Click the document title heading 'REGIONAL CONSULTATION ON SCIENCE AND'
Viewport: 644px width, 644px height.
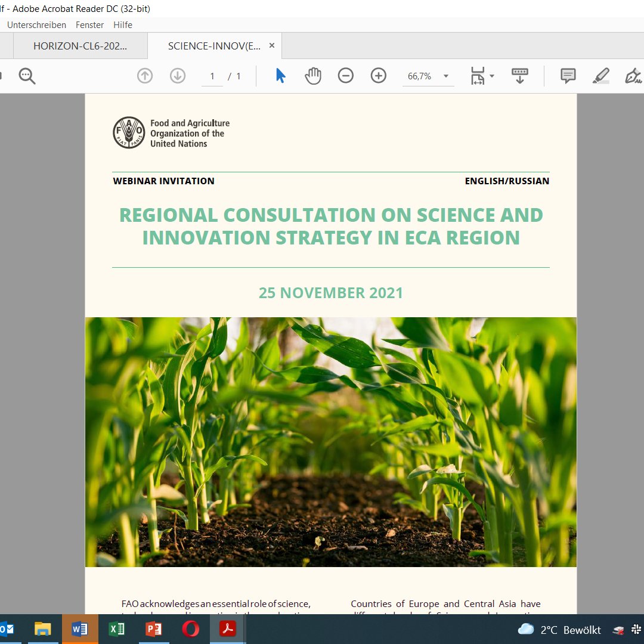(x=331, y=215)
